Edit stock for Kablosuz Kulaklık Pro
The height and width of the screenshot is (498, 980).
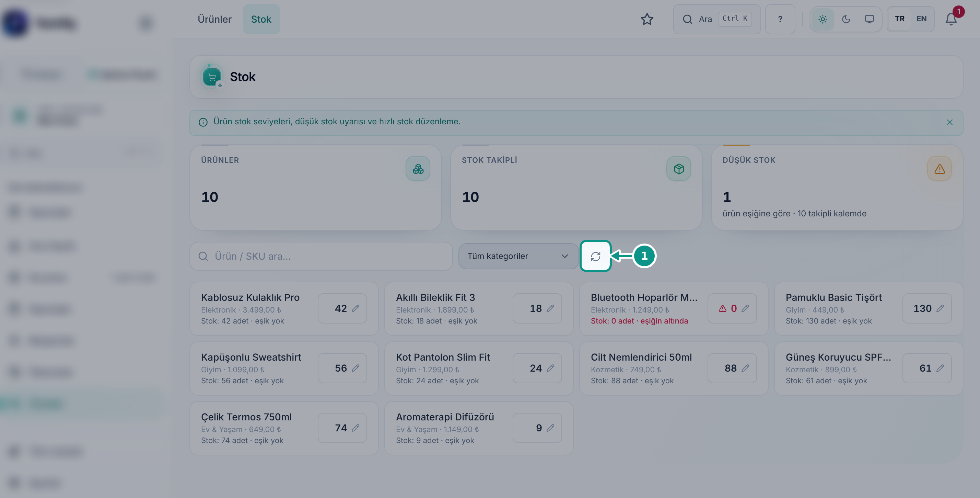342,308
